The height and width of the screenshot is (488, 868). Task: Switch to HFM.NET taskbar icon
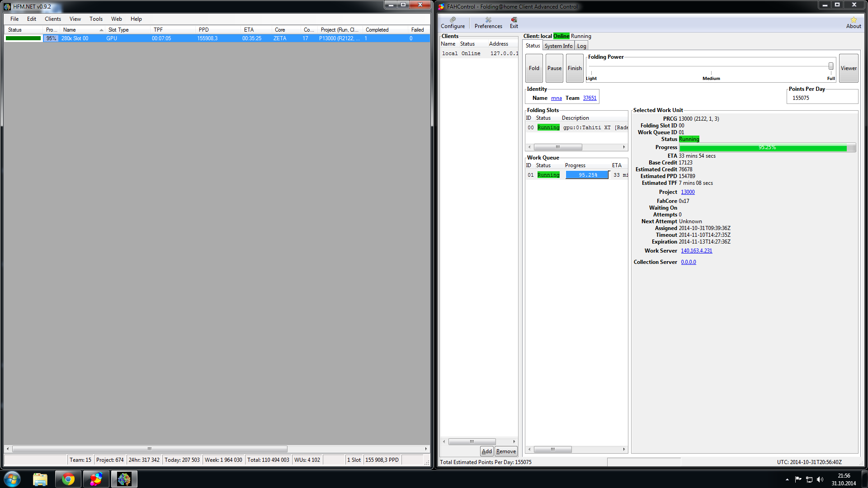coord(124,479)
